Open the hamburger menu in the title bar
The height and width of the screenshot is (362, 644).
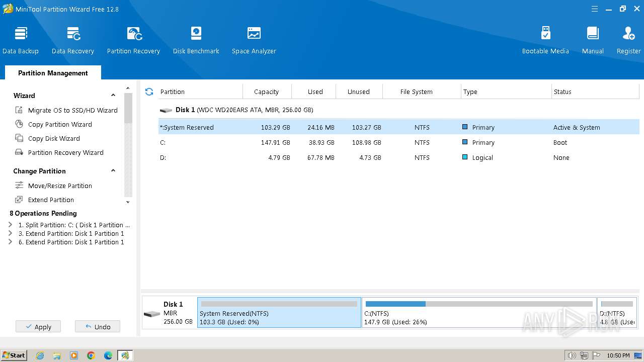[595, 9]
